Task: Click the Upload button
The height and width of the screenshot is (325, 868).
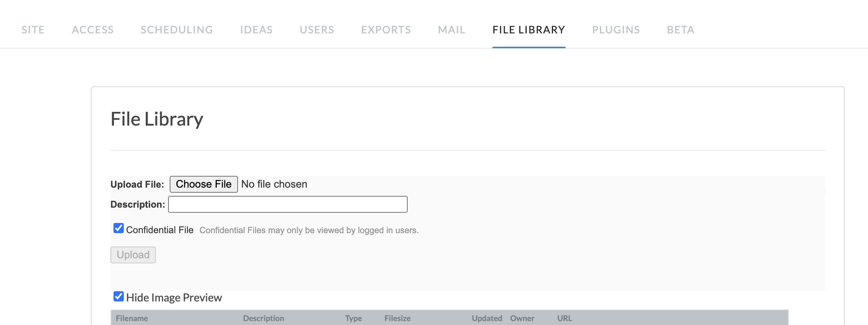Action: coord(133,255)
